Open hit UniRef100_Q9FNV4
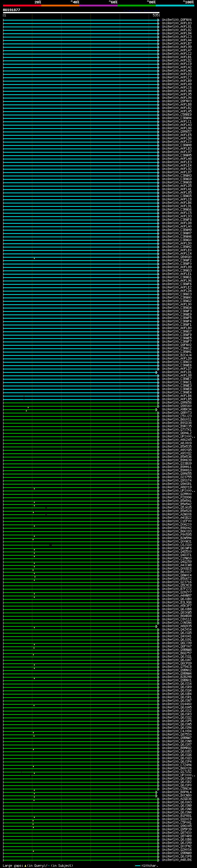Image resolution: width=197 pixels, height=868 pixels. tap(176, 20)
